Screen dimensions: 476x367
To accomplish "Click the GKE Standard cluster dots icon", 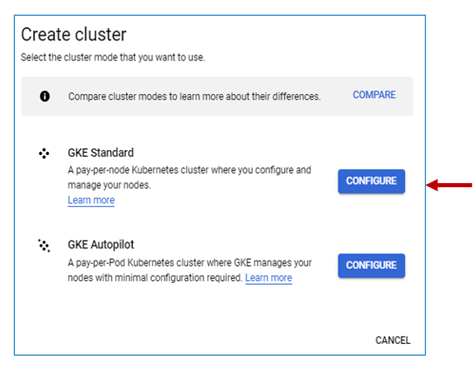I will point(44,153).
